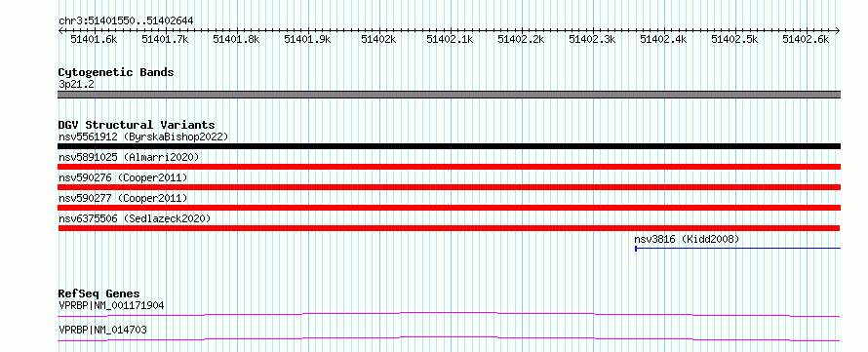The height and width of the screenshot is (352, 868).
Task: Select the magenta VPRBP NM_014703 transcript line
Action: point(450,338)
